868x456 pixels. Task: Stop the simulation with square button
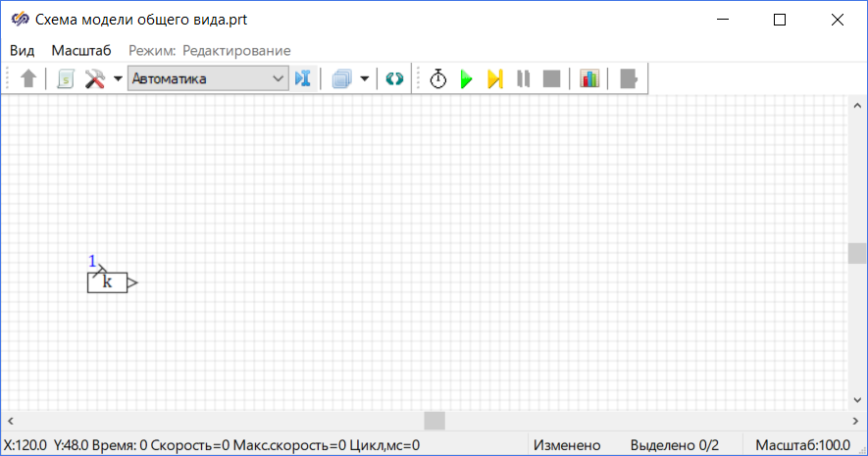point(551,79)
